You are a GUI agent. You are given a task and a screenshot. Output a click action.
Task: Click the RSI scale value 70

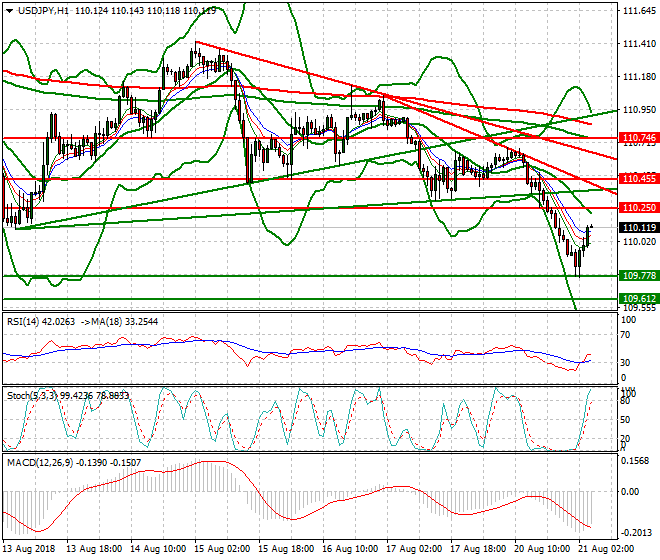coord(626,335)
